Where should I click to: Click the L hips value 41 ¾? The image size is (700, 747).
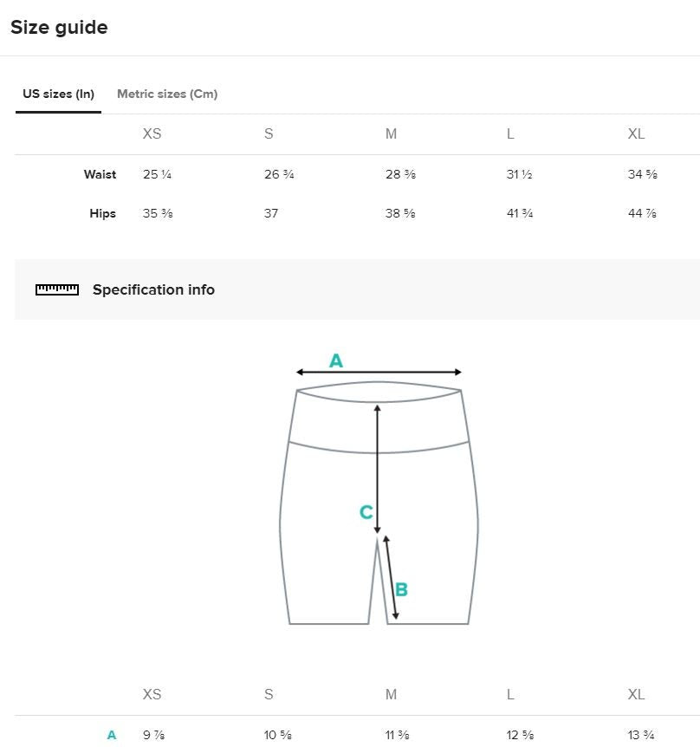pyautogui.click(x=520, y=213)
